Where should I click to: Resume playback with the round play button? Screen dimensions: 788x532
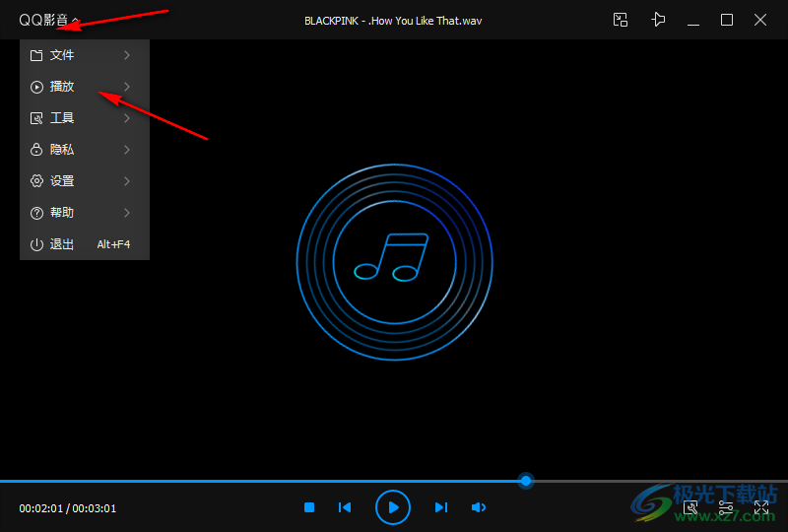[x=393, y=507]
